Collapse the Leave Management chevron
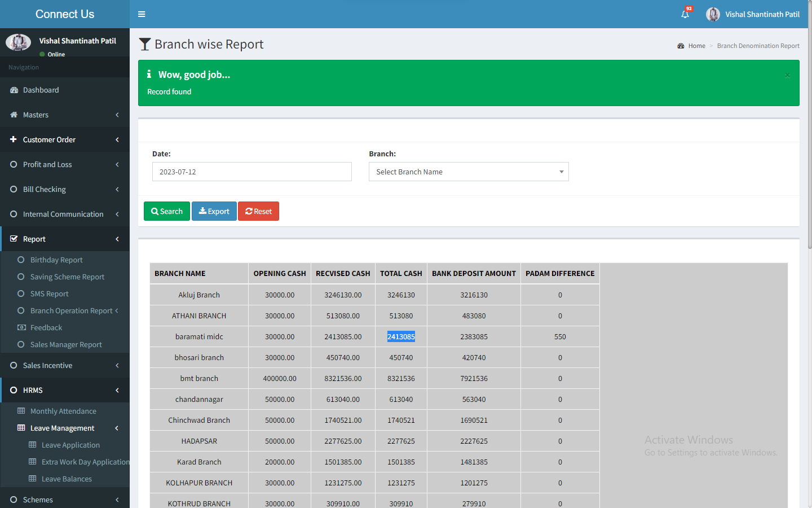The image size is (812, 508). tap(117, 428)
